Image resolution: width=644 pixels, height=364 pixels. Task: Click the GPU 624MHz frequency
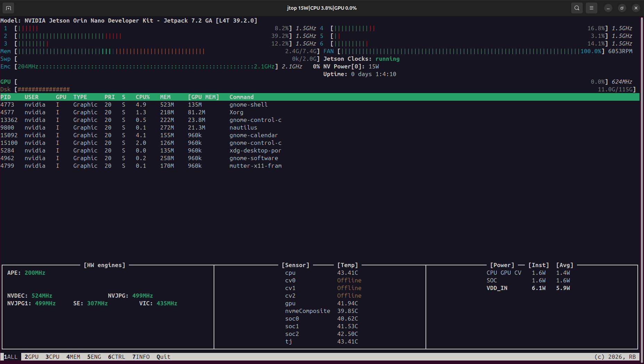(622, 82)
